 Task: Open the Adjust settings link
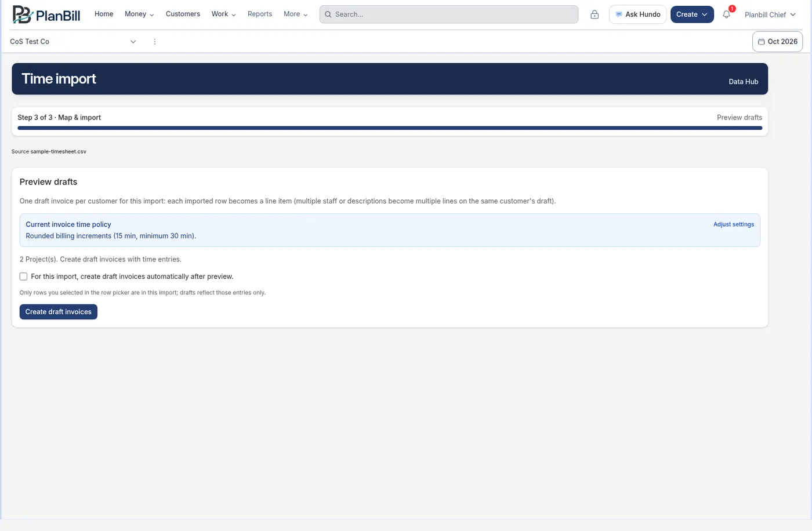tap(734, 224)
